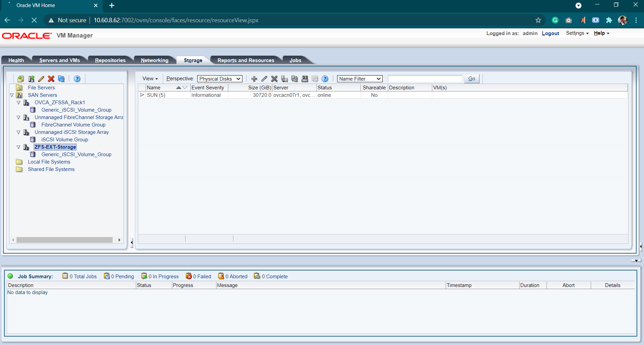This screenshot has height=345, width=644.
Task: Click Size (GiB) column header
Action: (x=250, y=88)
